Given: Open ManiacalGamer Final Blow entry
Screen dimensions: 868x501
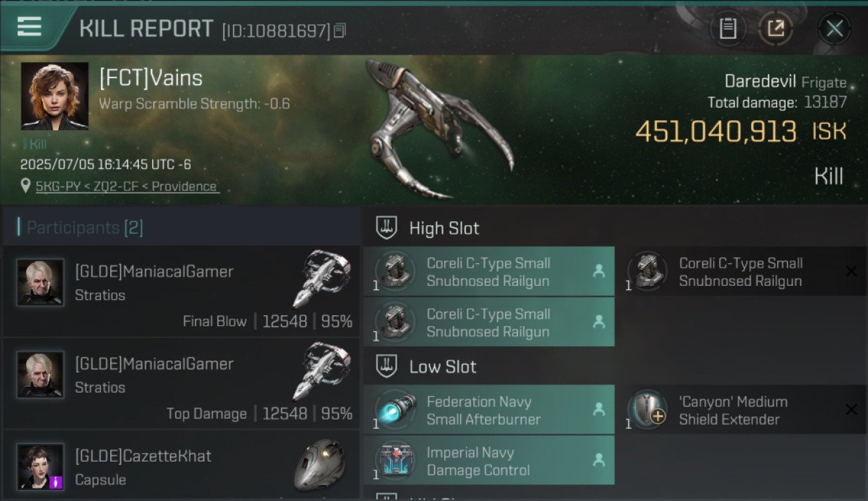Looking at the screenshot, I should click(x=181, y=291).
